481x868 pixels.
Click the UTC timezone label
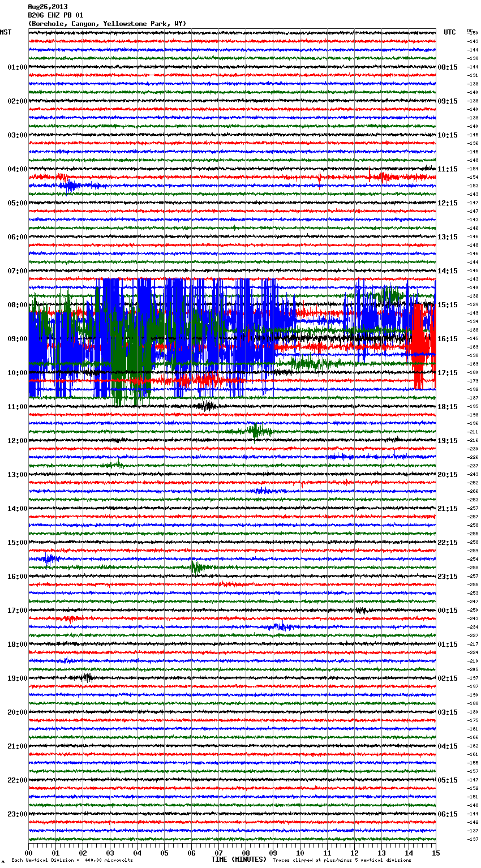point(449,32)
